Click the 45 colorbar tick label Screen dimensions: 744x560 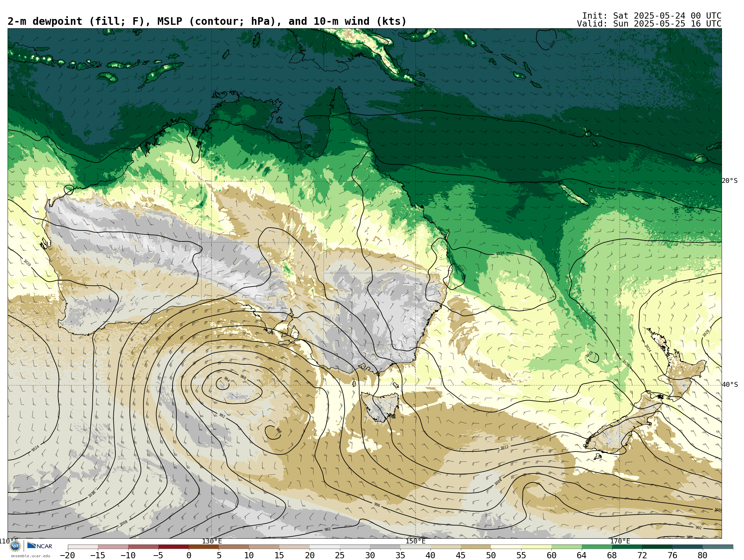(461, 555)
